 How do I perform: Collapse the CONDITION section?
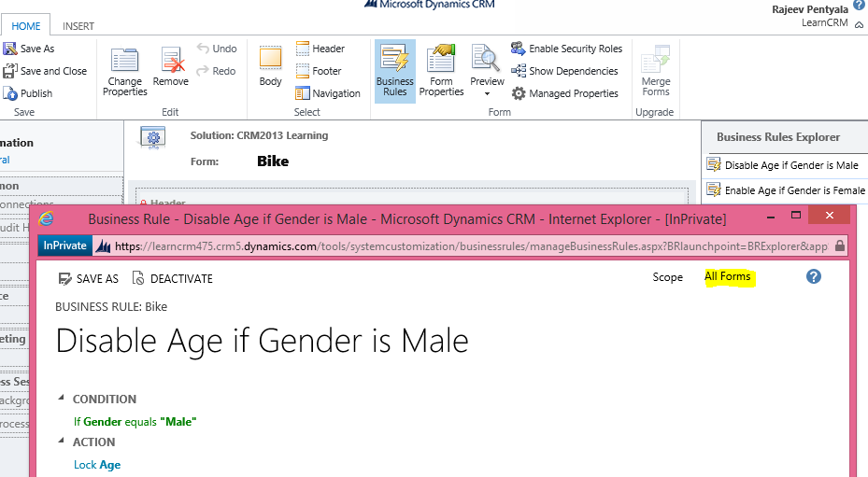[x=62, y=399]
